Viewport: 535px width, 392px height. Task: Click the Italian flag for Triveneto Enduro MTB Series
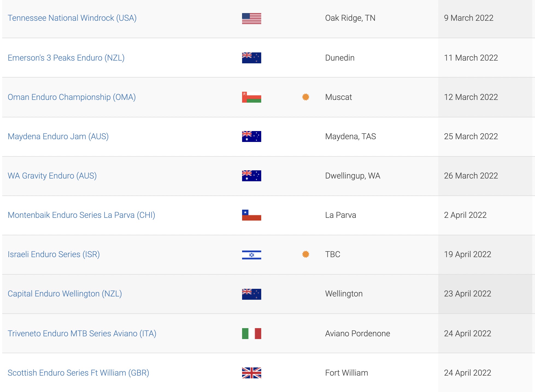pyautogui.click(x=251, y=333)
